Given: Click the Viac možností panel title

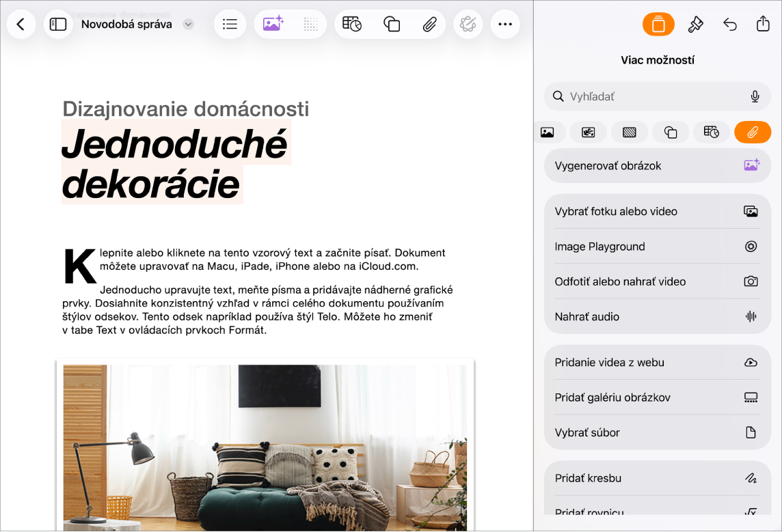Looking at the screenshot, I should pos(658,60).
